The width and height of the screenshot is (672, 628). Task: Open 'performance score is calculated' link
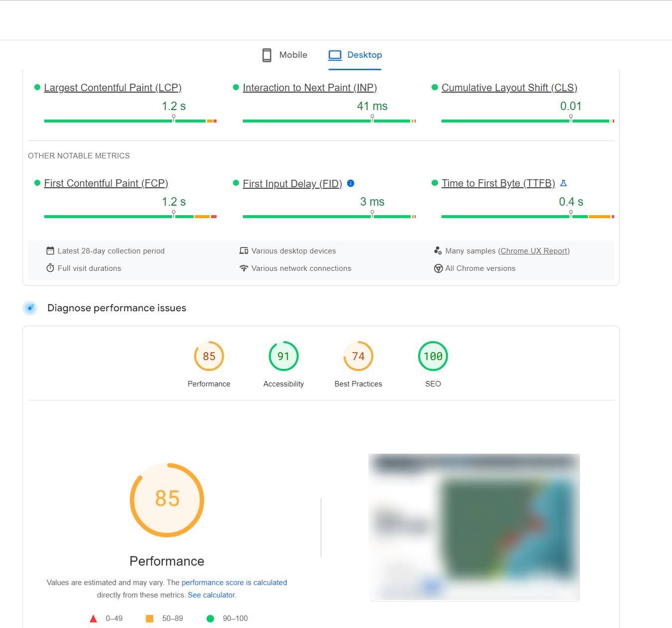[234, 583]
